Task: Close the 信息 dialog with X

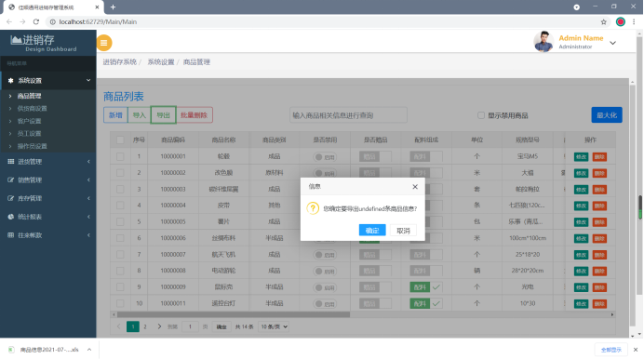Action: (415, 187)
